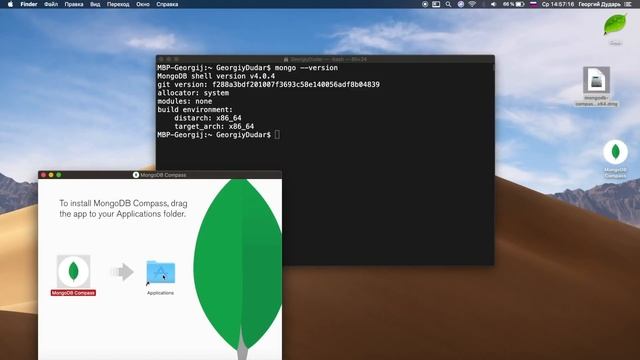This screenshot has width=640, height=360.
Task: Zoom the MongoDB Compass installer window
Action: (x=59, y=175)
